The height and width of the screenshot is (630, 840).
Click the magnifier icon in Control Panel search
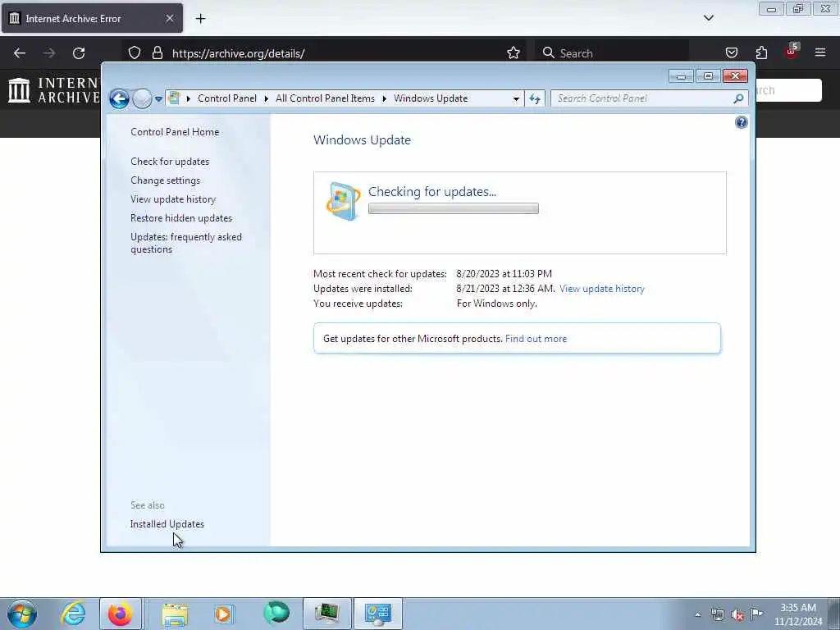coord(739,98)
